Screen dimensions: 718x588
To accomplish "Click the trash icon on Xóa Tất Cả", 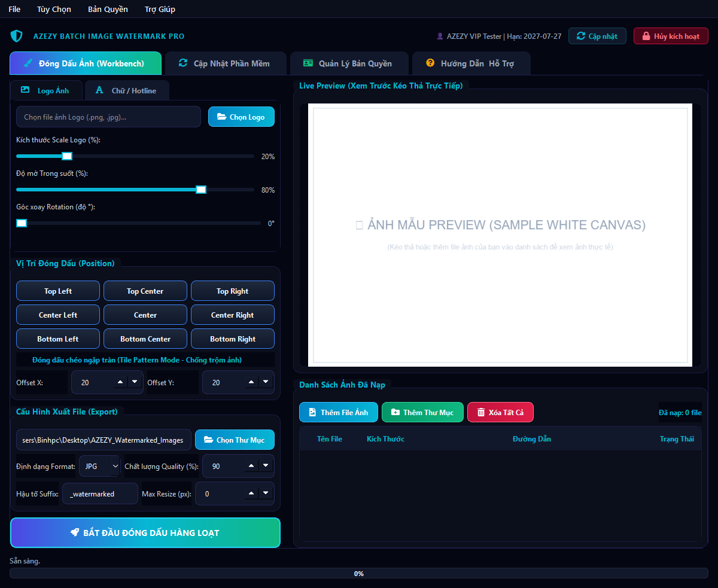I will pos(481,412).
